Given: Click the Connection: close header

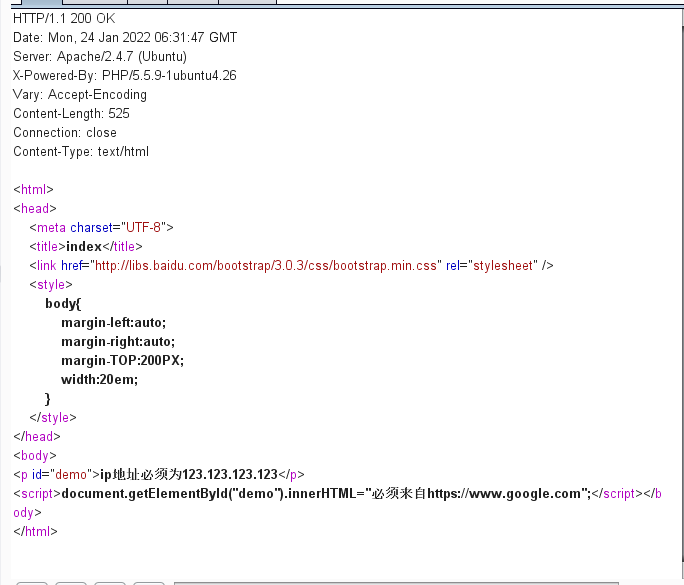Looking at the screenshot, I should [65, 133].
